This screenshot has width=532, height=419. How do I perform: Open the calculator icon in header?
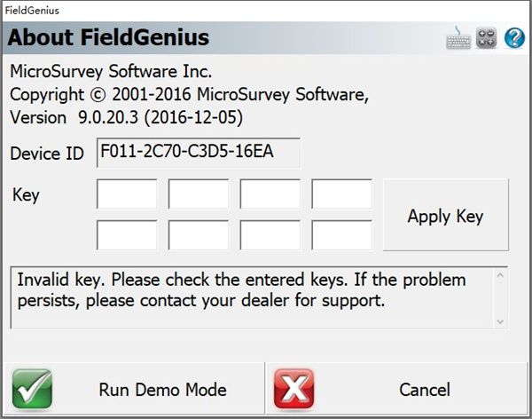click(x=486, y=37)
